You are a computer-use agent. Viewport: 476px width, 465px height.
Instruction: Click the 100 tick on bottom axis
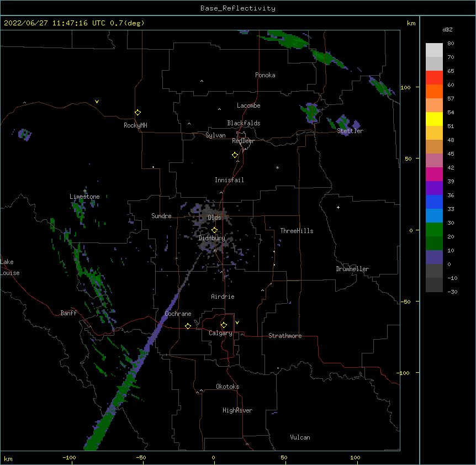coord(355,457)
